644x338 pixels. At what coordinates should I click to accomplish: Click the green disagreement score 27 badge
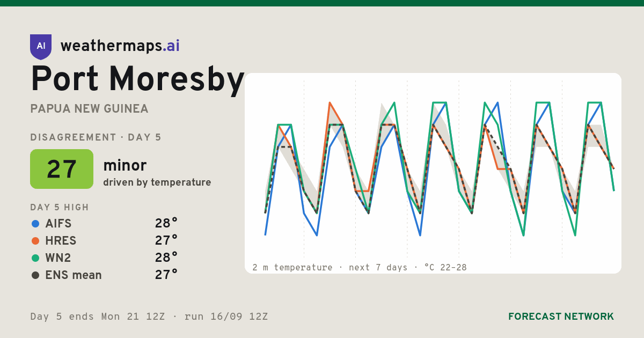(x=62, y=169)
